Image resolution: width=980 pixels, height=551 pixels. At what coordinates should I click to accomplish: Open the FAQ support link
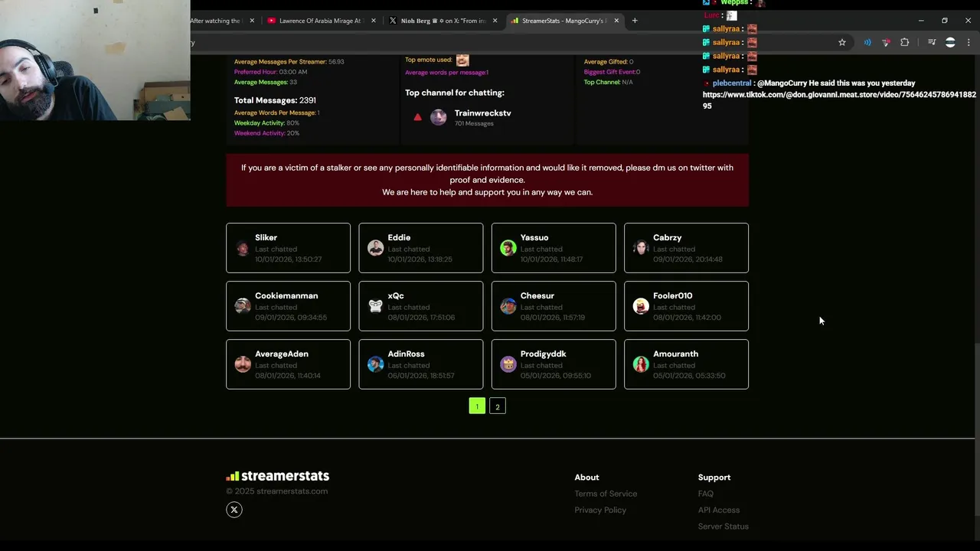[706, 494]
